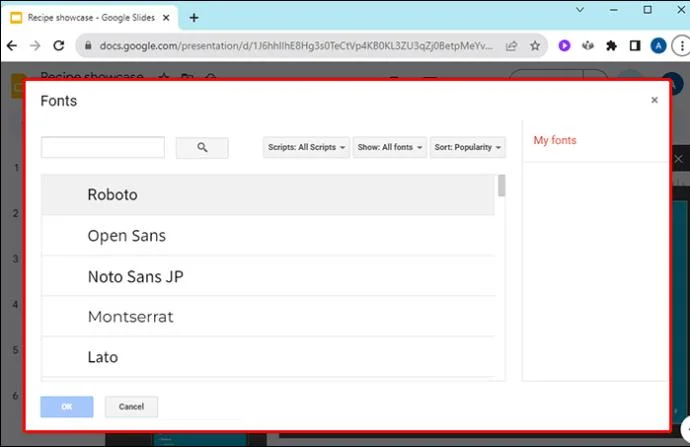Select the Montserrat font
Viewport: 690px width, 447px height.
(268, 317)
